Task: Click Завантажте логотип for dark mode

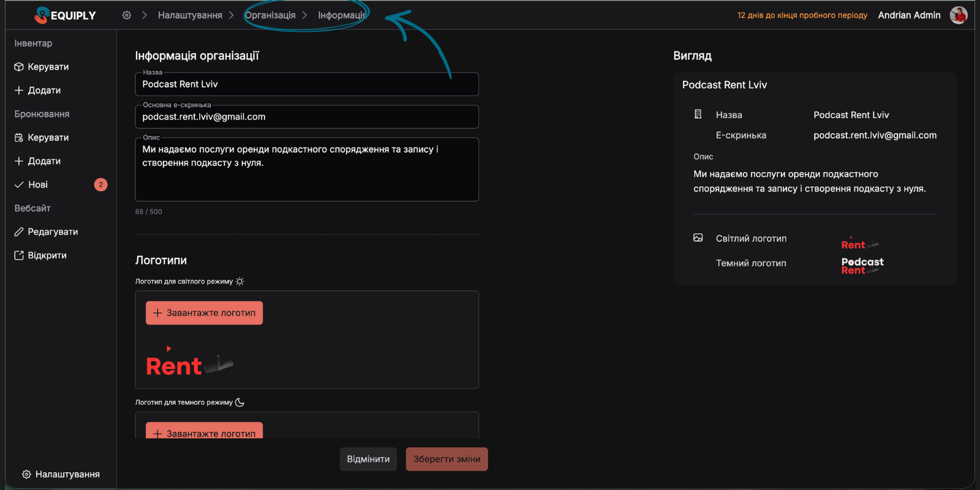Action: (x=204, y=431)
